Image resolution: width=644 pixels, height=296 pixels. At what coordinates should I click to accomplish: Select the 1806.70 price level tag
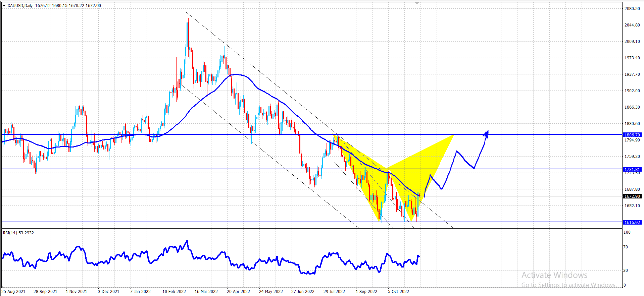[x=632, y=135]
